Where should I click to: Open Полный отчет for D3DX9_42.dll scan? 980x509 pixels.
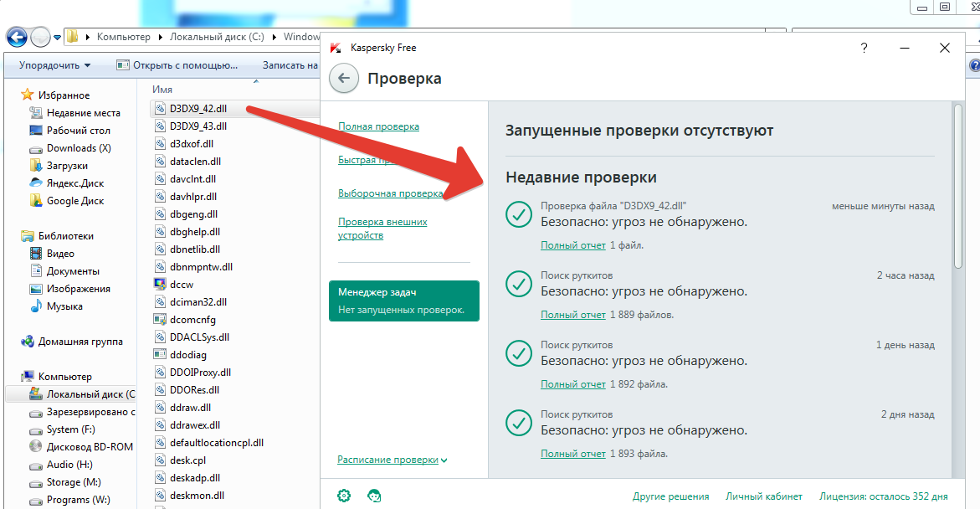click(x=572, y=245)
